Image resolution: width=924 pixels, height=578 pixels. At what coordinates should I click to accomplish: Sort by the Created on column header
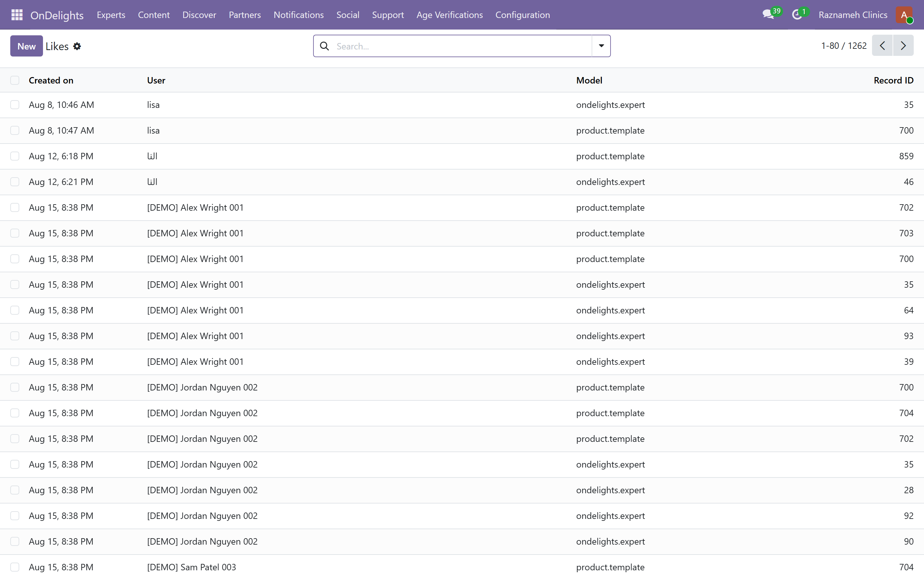pyautogui.click(x=51, y=80)
